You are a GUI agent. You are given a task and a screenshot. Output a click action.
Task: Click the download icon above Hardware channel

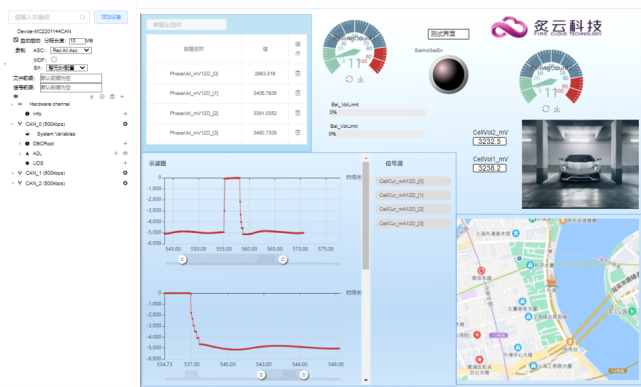click(x=92, y=97)
